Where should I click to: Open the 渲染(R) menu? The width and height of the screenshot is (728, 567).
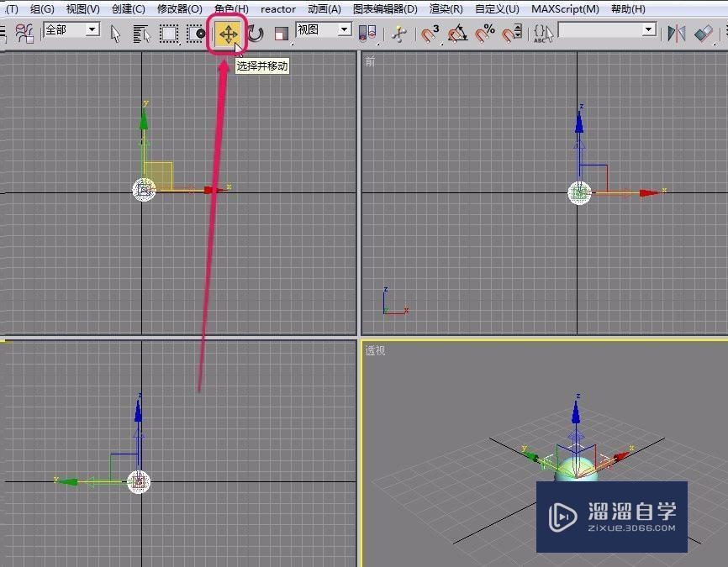pos(446,8)
